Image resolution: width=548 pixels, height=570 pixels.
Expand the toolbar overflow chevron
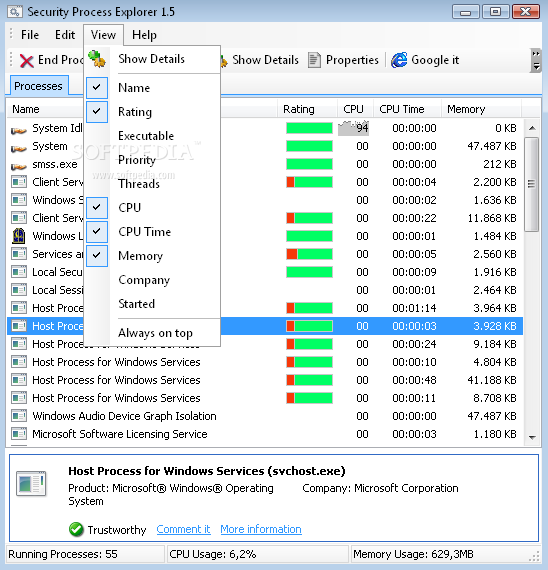coord(535,60)
